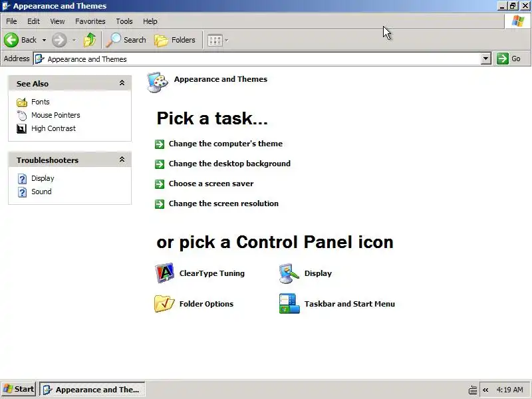Click the ClearType Tuning icon

[x=164, y=273]
